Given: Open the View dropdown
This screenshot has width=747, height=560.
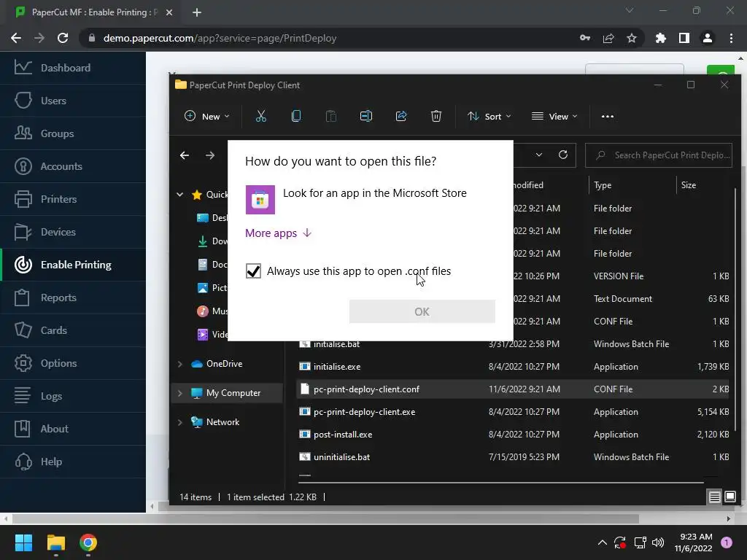Looking at the screenshot, I should tap(554, 116).
